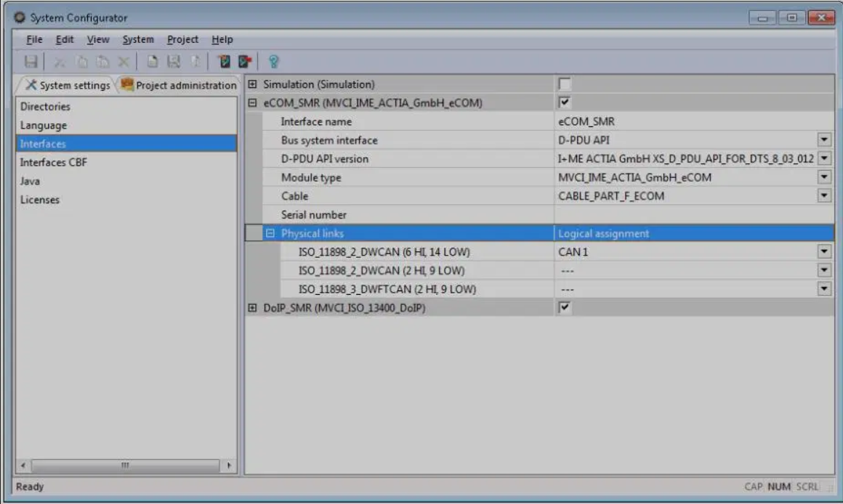Open the Bus system interface dropdown
Screen dimensions: 843x504
click(x=824, y=139)
